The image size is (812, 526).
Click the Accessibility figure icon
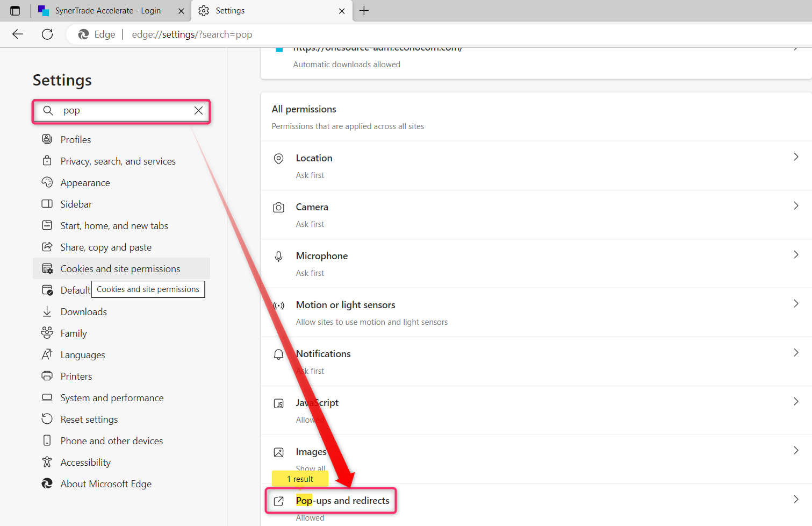coord(47,462)
